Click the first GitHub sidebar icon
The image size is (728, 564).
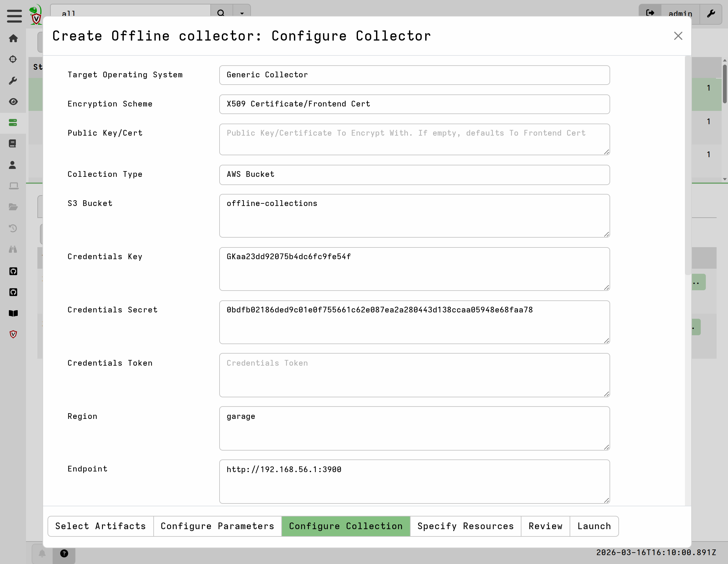coord(13,271)
